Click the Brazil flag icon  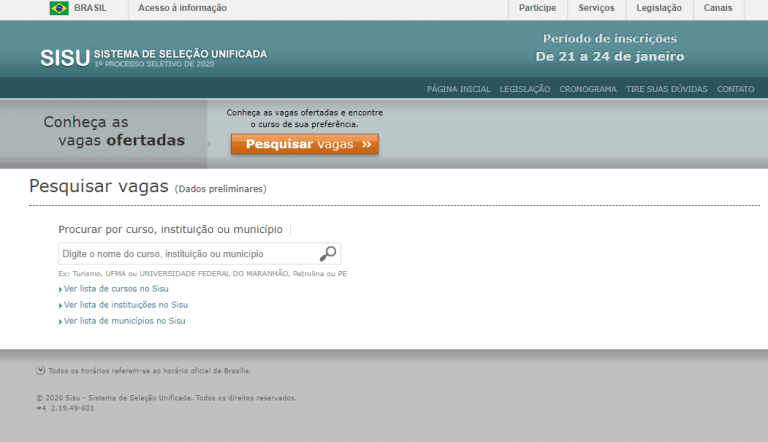(x=59, y=8)
